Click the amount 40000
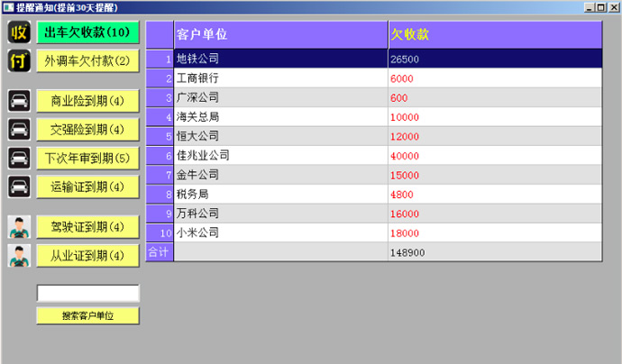Image resolution: width=622 pixels, height=364 pixels. [404, 156]
